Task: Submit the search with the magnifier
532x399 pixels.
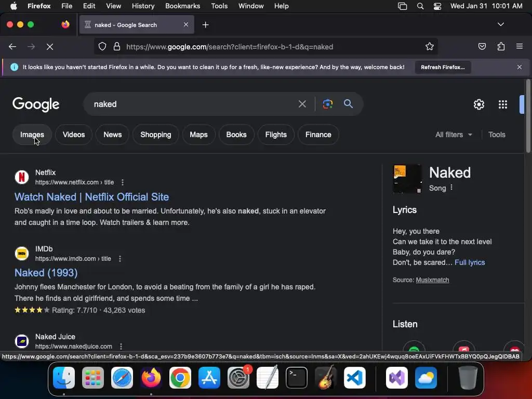Action: [348, 104]
